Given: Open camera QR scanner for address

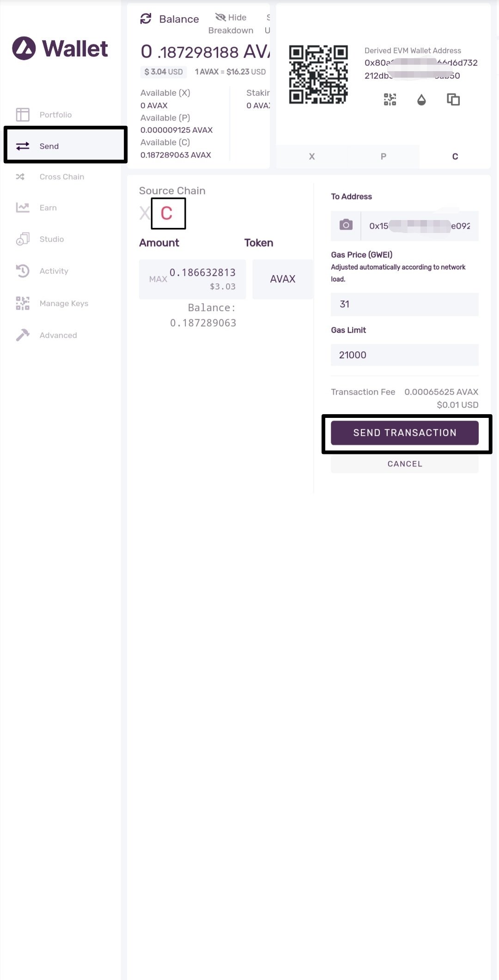Looking at the screenshot, I should (346, 226).
